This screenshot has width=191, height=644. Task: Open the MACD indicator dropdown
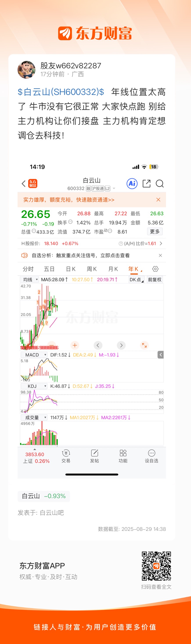click(34, 355)
